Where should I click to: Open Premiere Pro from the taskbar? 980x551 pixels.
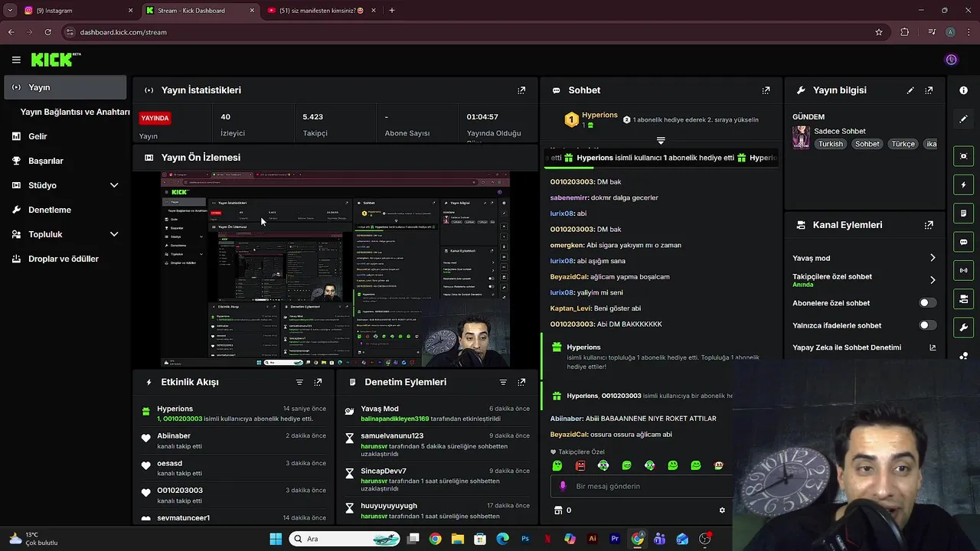point(615,539)
